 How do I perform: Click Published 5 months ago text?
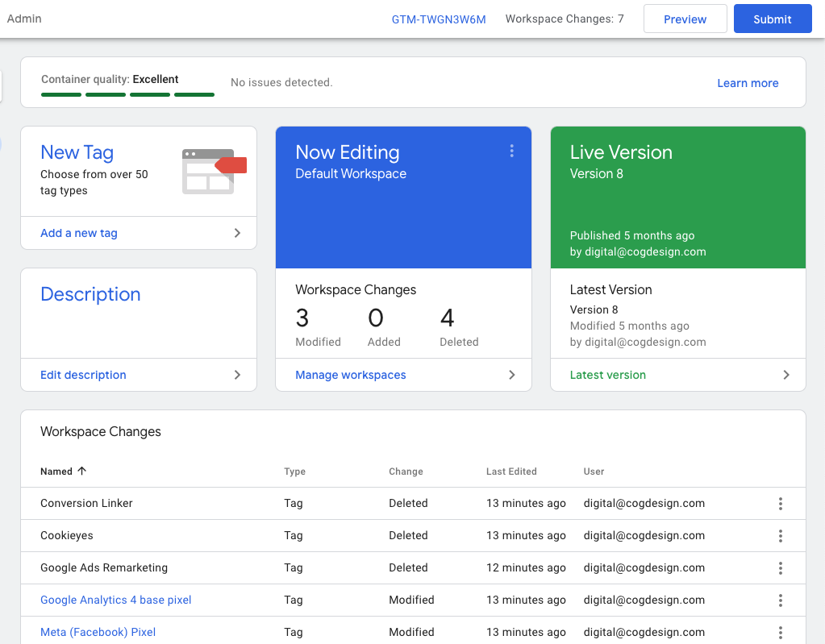point(632,235)
